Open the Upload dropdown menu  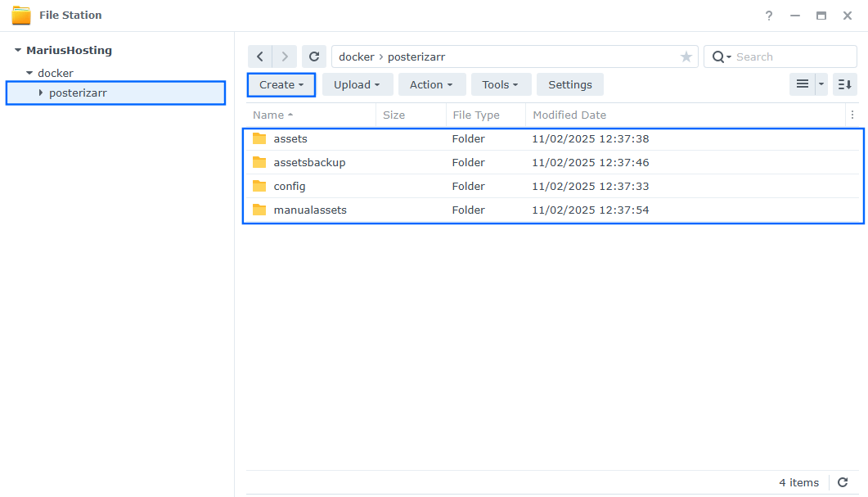(x=358, y=84)
